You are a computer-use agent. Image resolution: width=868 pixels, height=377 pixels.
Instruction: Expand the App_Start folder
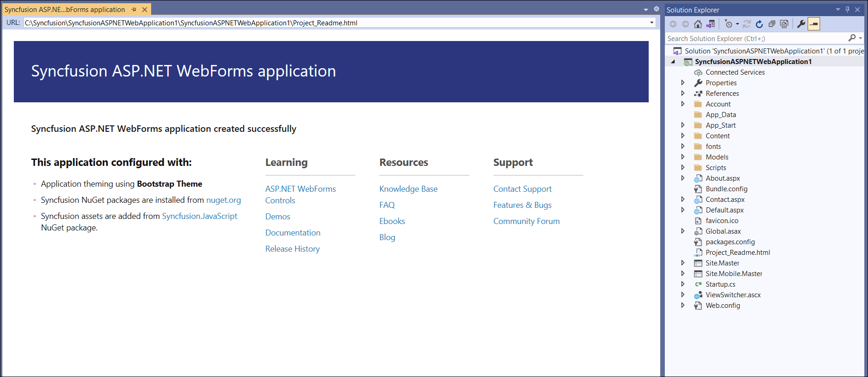click(683, 125)
